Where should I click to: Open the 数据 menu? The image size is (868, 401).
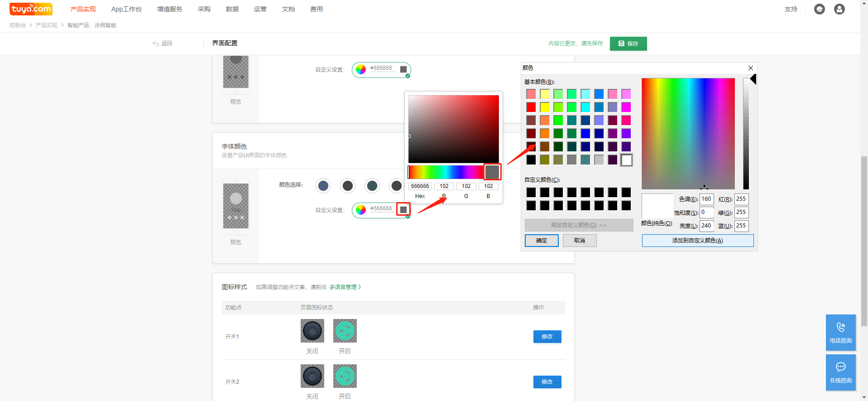coord(232,9)
